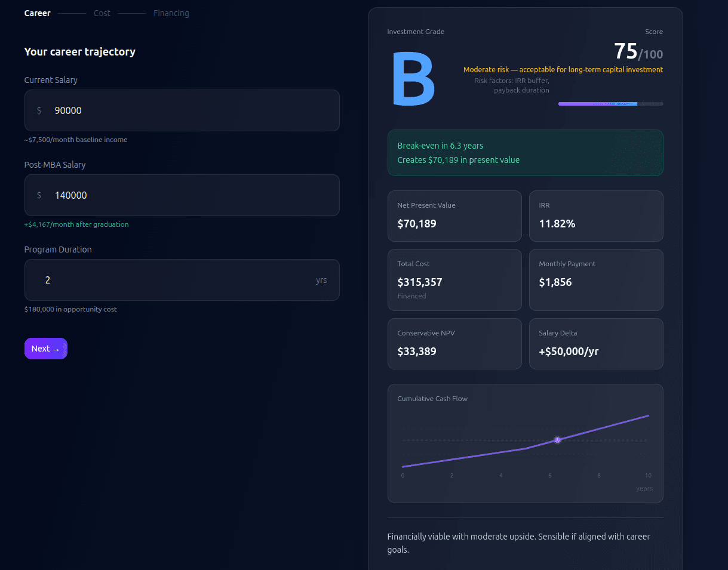Click the 75/100 score display
Image resolution: width=728 pixels, height=570 pixels.
pos(637,51)
